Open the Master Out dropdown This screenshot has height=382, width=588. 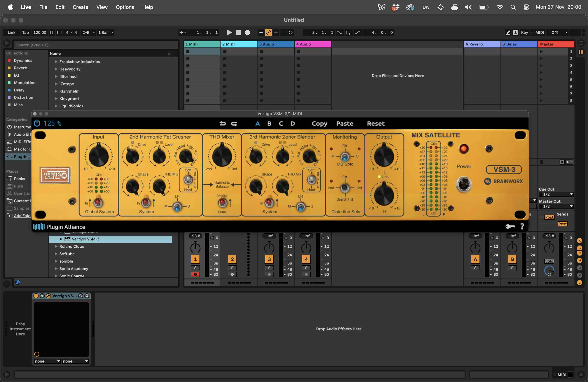tap(556, 206)
